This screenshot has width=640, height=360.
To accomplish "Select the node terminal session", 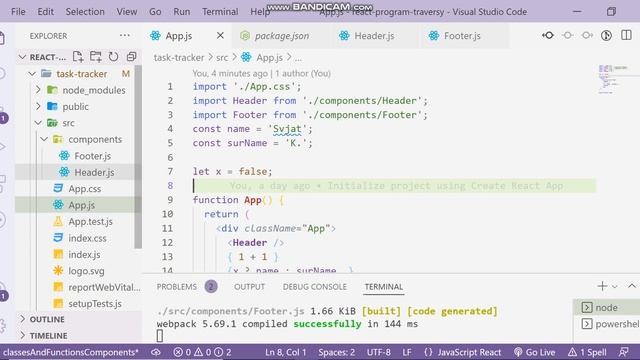I will coord(607,307).
